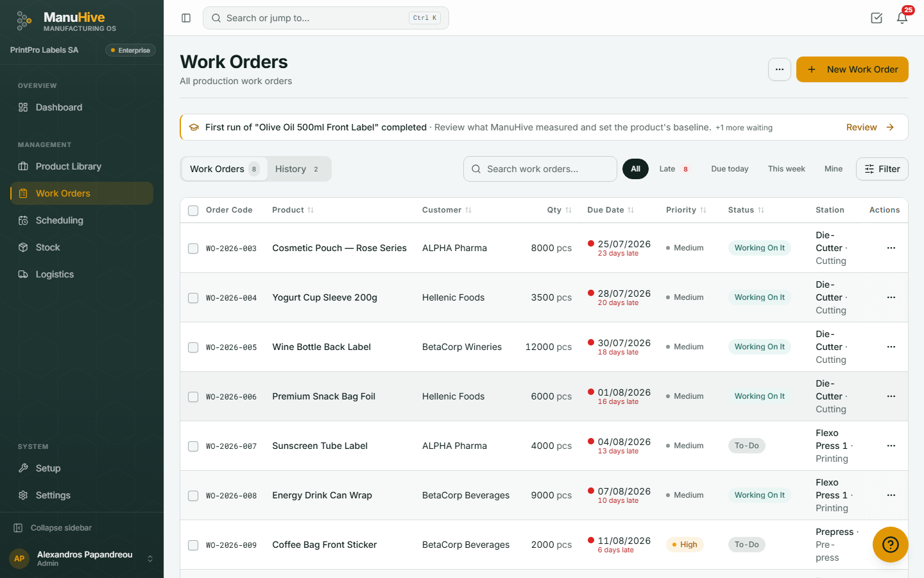This screenshot has width=924, height=578.
Task: Click the Enterprise plan badge
Action: pos(130,50)
